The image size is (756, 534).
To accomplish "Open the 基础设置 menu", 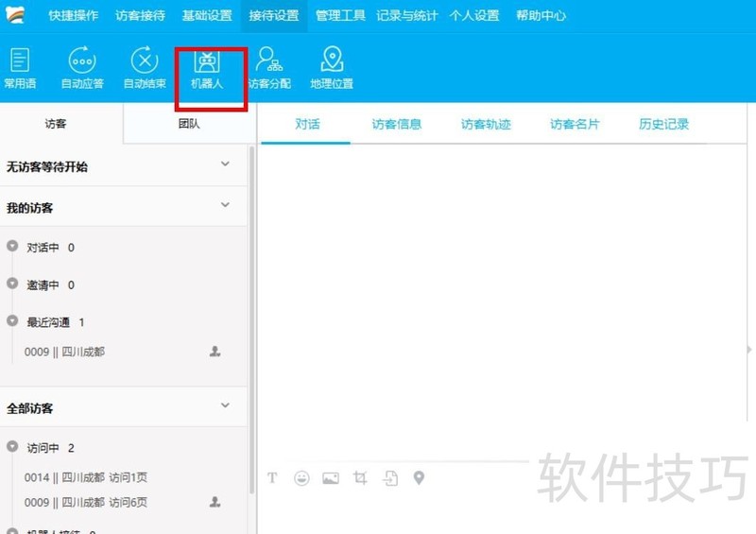I will pyautogui.click(x=207, y=15).
